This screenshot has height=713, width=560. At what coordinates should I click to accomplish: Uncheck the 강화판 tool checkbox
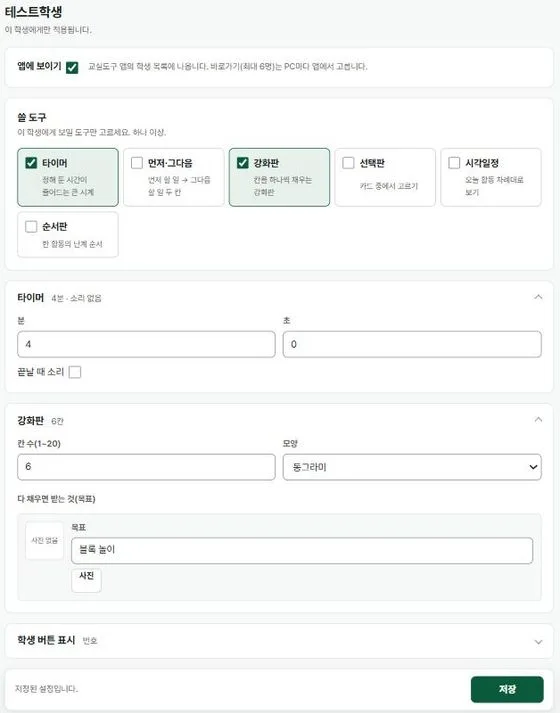coord(243,163)
